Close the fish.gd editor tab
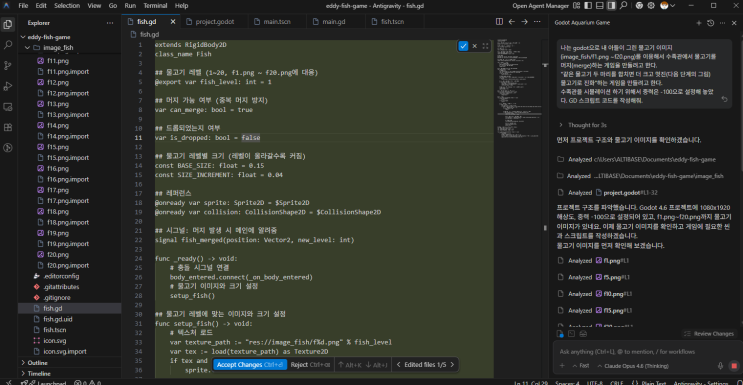This screenshot has width=743, height=385. (x=173, y=22)
